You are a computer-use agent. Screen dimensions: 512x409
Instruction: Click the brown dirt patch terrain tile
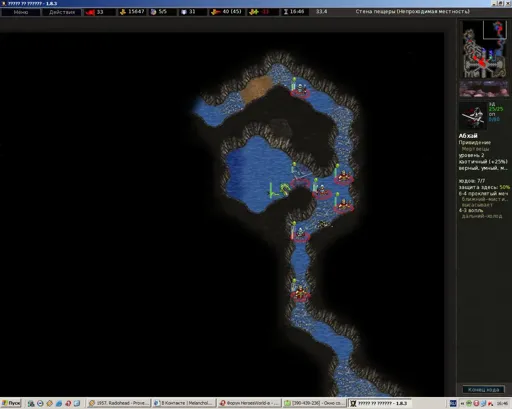point(256,88)
